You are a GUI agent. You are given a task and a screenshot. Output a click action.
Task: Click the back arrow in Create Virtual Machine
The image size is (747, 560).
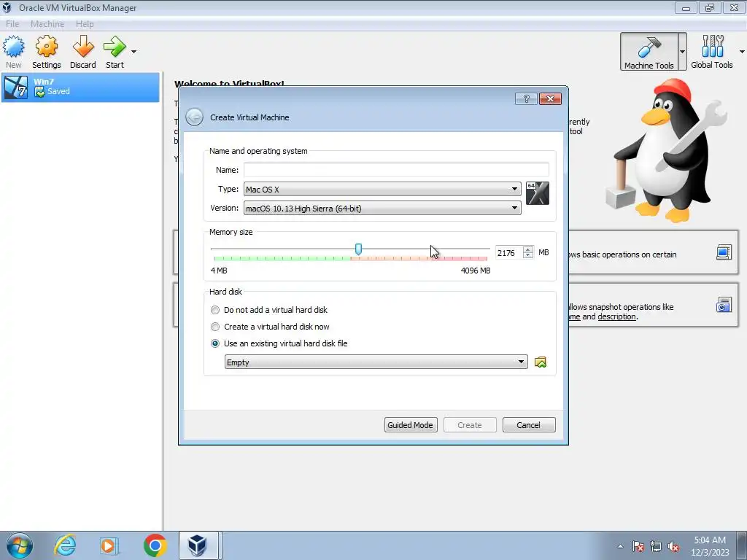pos(194,117)
